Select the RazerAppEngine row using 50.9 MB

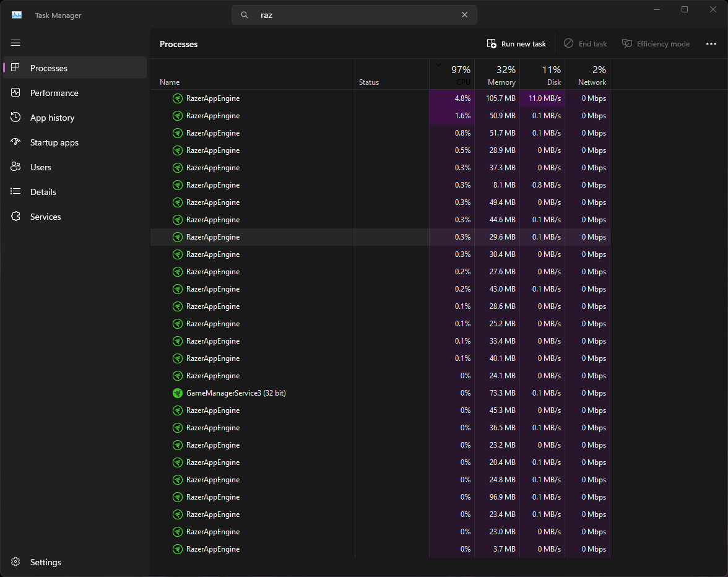click(x=380, y=116)
